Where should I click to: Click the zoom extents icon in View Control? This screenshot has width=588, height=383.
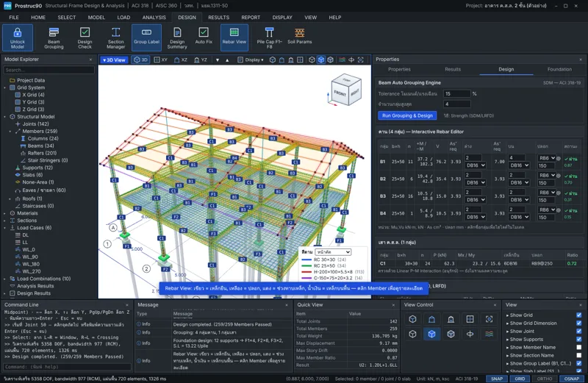click(x=489, y=319)
